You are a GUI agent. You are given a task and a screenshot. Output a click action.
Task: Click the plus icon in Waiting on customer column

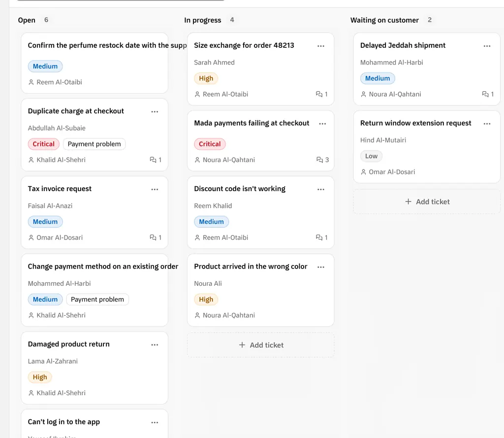pos(408,202)
